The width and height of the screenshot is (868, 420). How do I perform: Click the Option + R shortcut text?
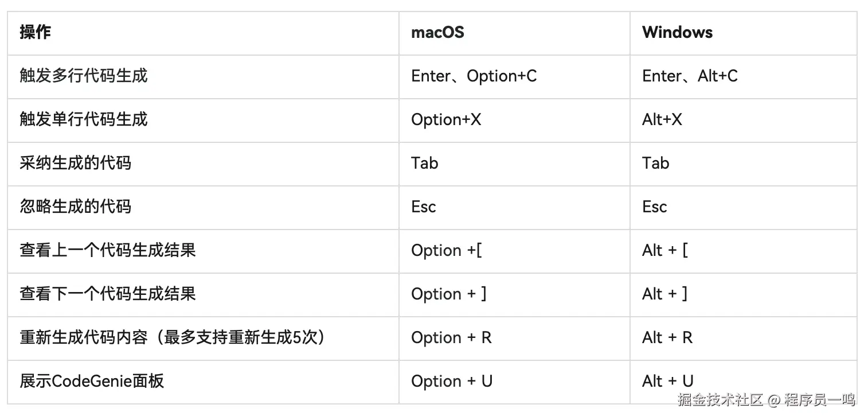click(x=451, y=337)
